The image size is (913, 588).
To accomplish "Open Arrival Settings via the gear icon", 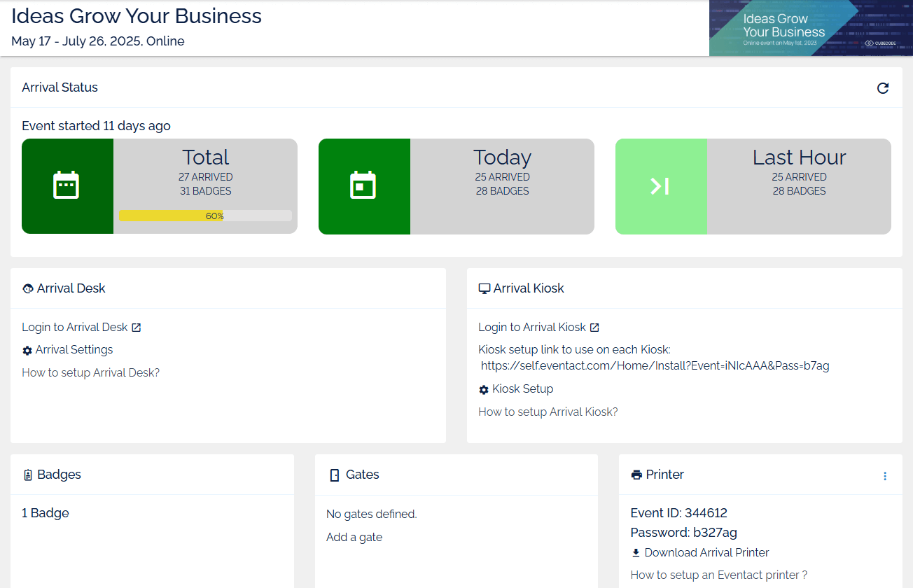I will coord(27,349).
